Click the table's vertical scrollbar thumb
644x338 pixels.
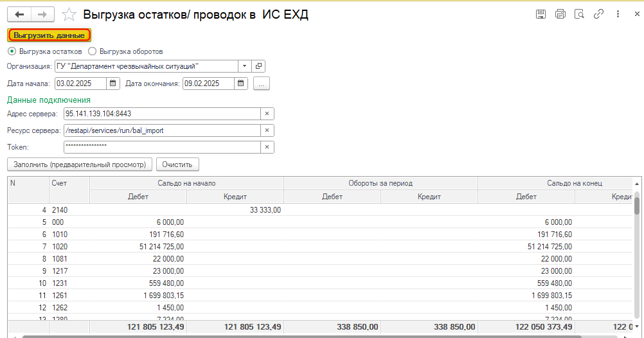coord(637,204)
